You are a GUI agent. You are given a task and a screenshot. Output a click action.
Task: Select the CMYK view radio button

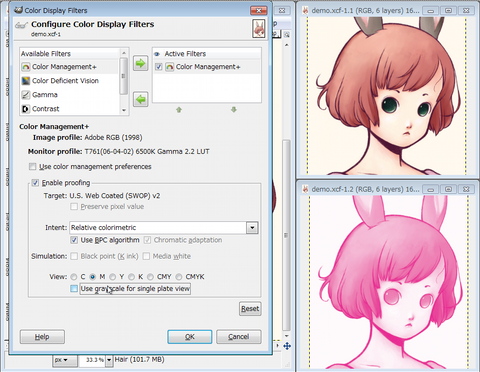(x=179, y=277)
